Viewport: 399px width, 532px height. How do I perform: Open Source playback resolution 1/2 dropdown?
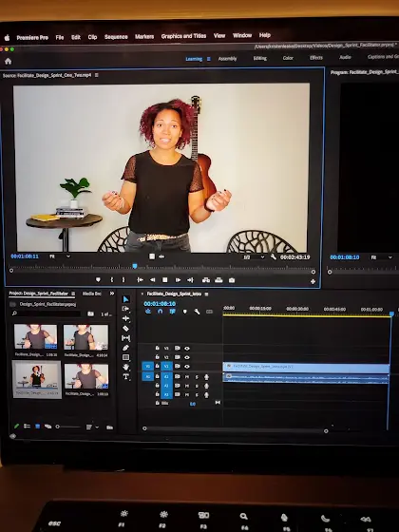pos(254,257)
